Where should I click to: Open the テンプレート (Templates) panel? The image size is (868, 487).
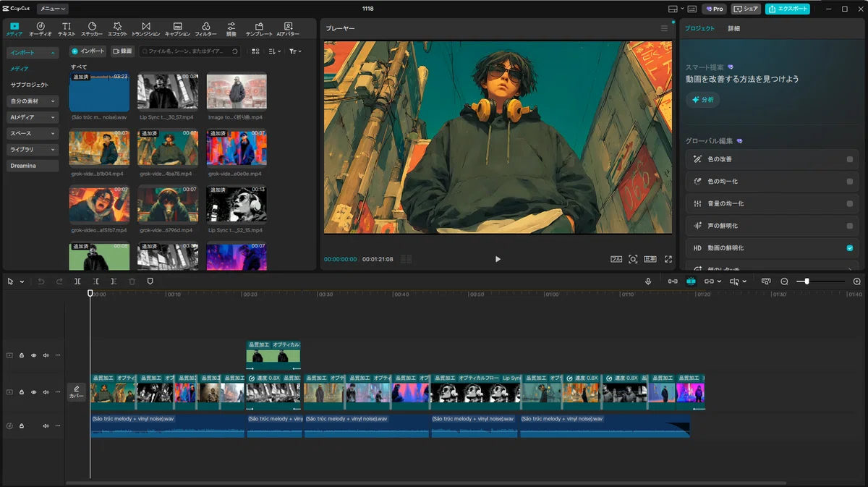(x=259, y=29)
